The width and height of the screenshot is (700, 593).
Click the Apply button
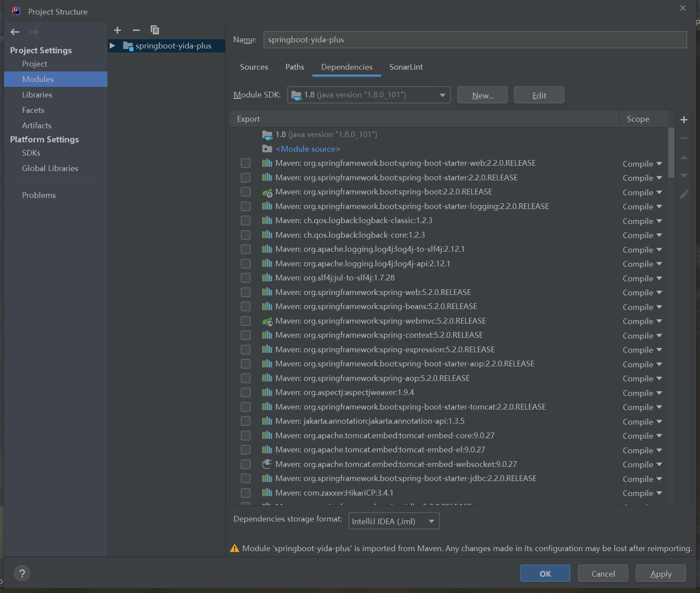click(x=660, y=573)
